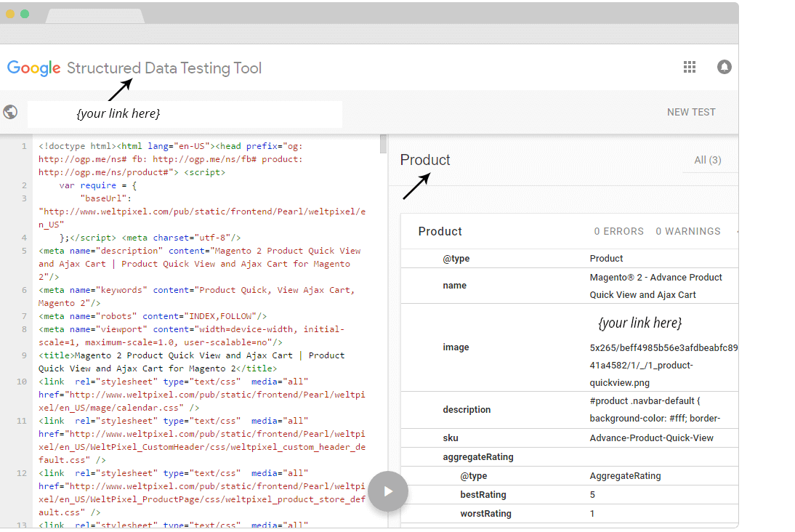Click the globe icon beside the URL field

[x=10, y=112]
